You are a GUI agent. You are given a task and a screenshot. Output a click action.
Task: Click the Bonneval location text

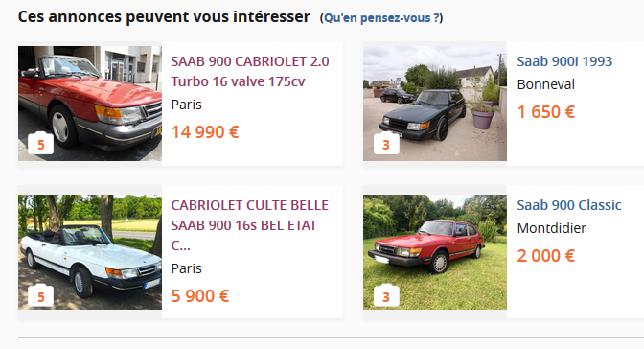(x=546, y=84)
